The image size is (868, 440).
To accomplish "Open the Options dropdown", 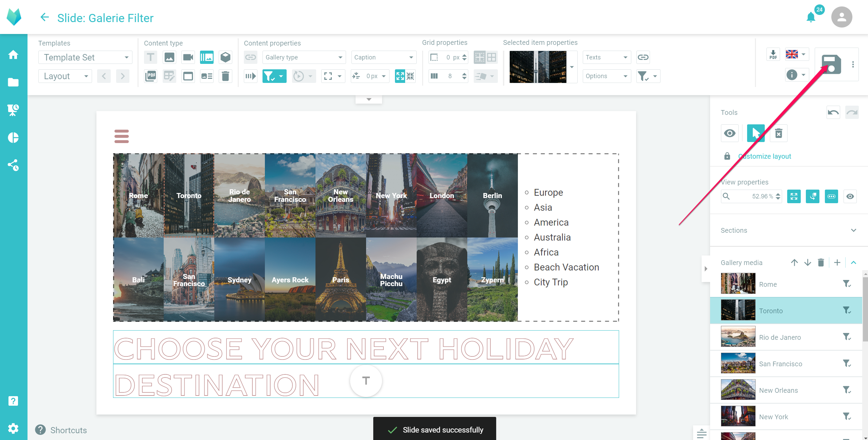I will click(607, 76).
